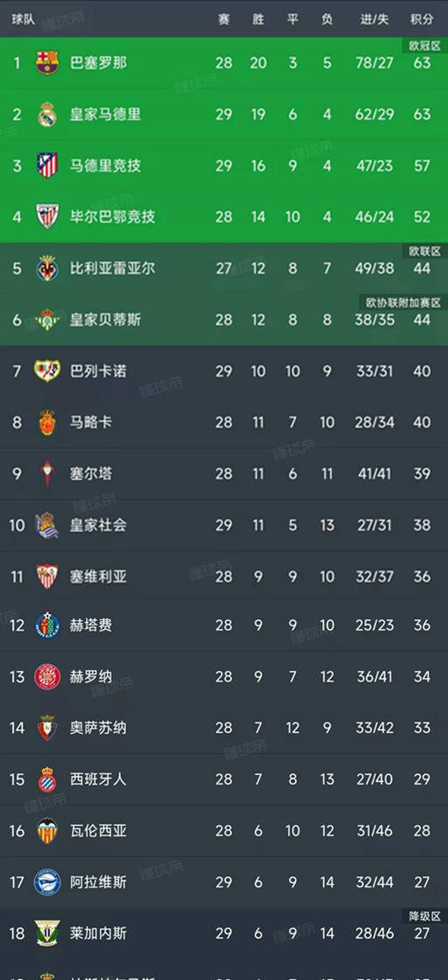The image size is (448, 980).
Task: Click the 积分 points column header
Action: [x=422, y=19]
